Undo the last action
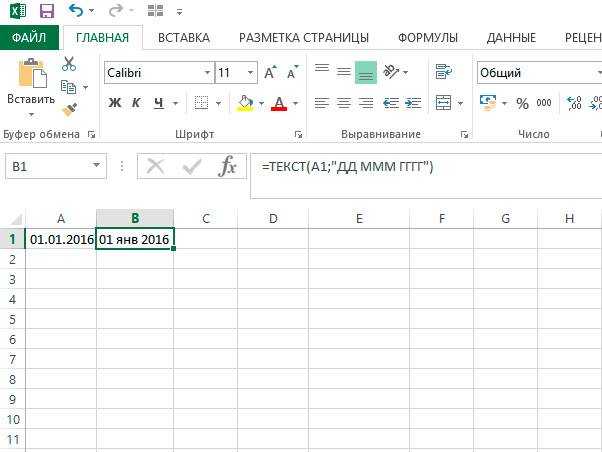The image size is (602, 452). [76, 11]
